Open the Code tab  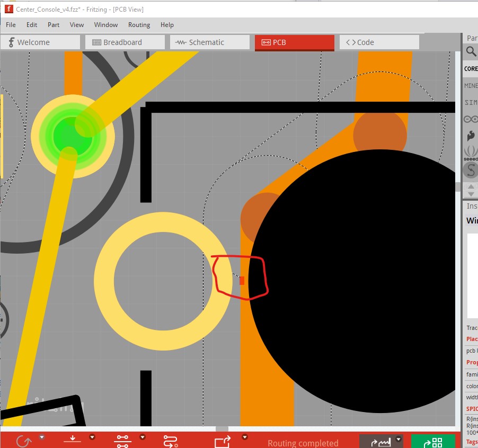(379, 42)
